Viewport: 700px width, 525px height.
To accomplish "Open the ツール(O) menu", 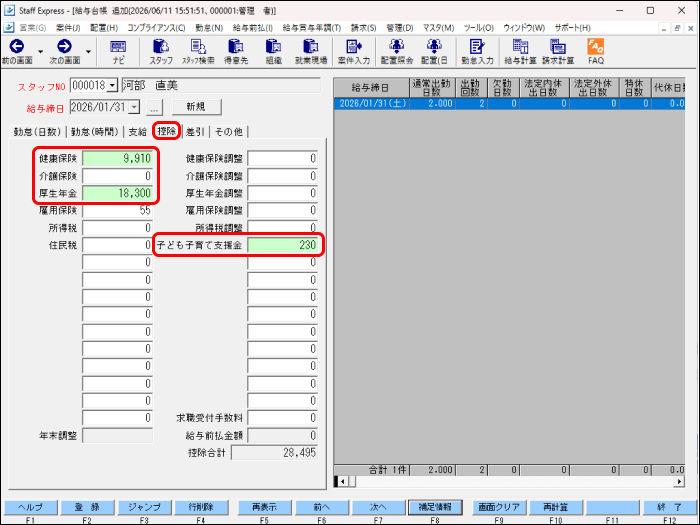I will click(x=479, y=28).
